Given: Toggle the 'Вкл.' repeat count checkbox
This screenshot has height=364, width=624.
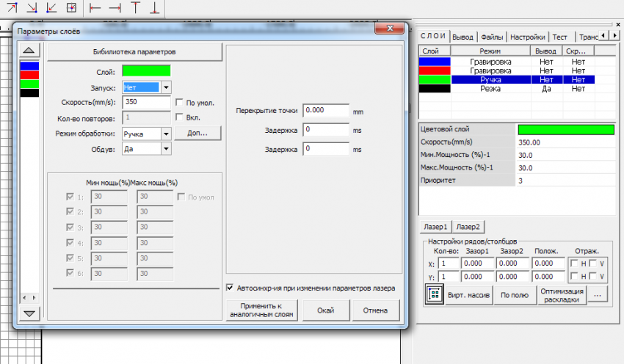Looking at the screenshot, I should pos(179,117).
